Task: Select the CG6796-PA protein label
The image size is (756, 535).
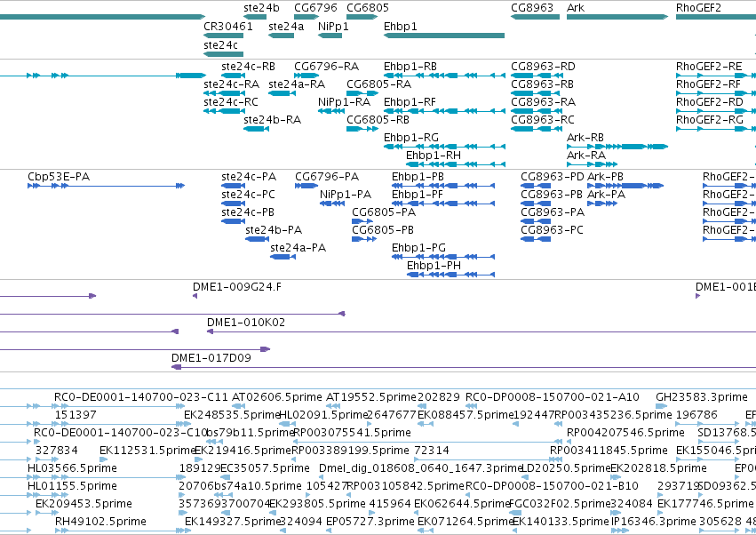Action: coord(327,177)
